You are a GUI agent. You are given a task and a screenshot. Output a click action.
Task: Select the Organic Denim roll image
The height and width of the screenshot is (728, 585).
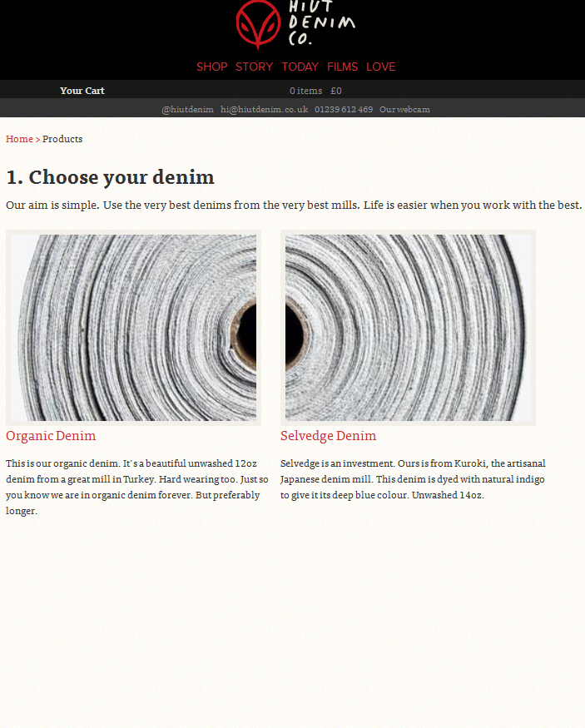[133, 328]
